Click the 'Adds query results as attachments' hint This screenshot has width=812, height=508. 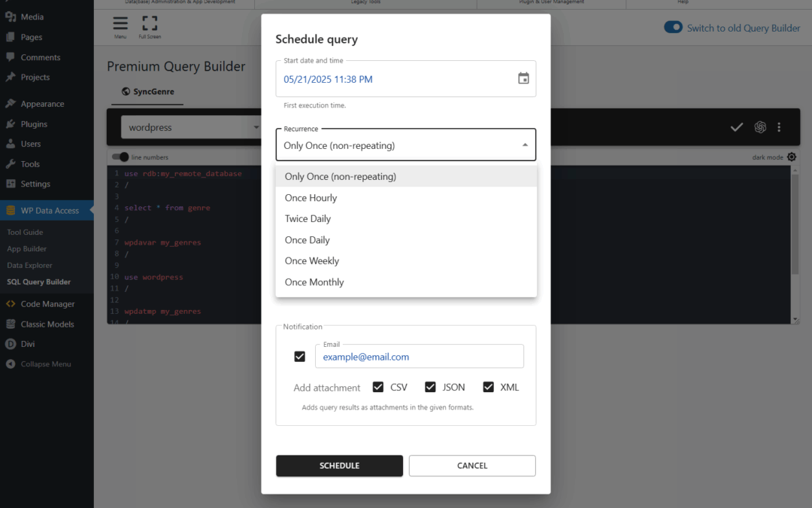coord(387,407)
